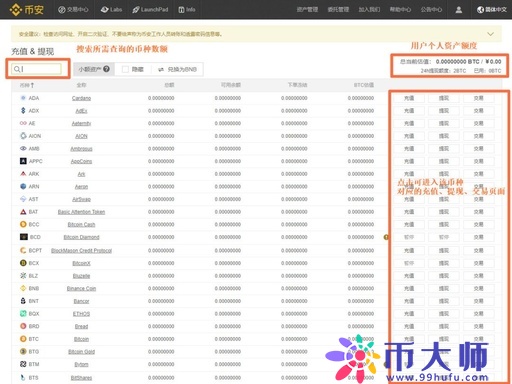The image size is (512, 384).
Task: Click the convert to BNB button
Action: point(177,69)
